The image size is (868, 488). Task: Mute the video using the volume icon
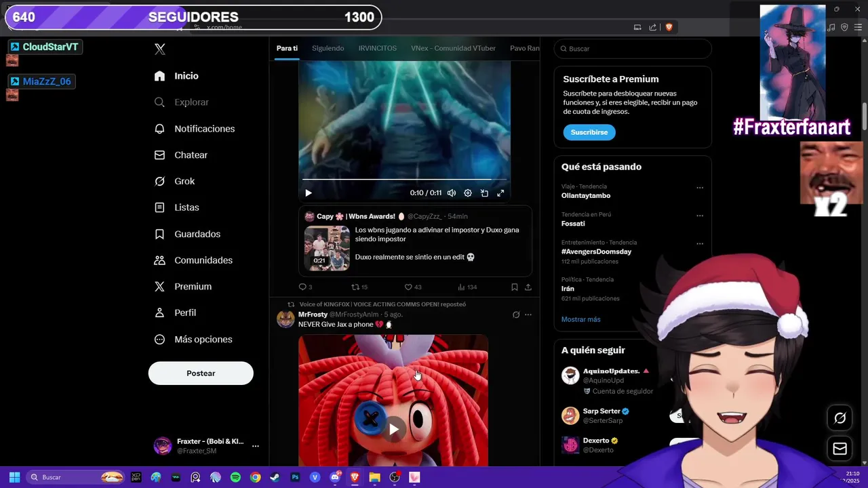click(452, 193)
